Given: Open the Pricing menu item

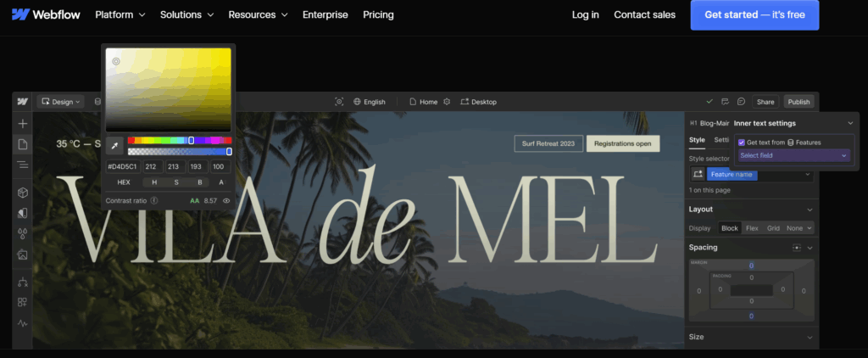Looking at the screenshot, I should coord(378,15).
